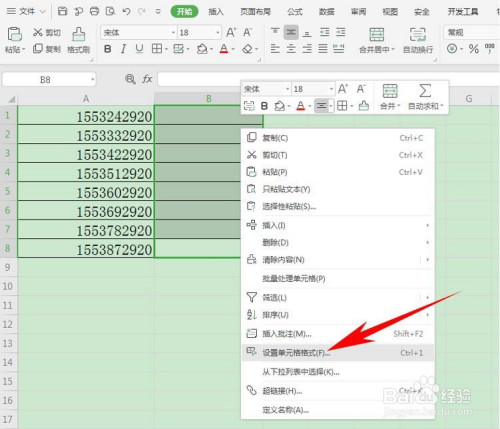
Task: Choose 从下拉列表中选择(K)... in context menu
Action: click(x=338, y=372)
